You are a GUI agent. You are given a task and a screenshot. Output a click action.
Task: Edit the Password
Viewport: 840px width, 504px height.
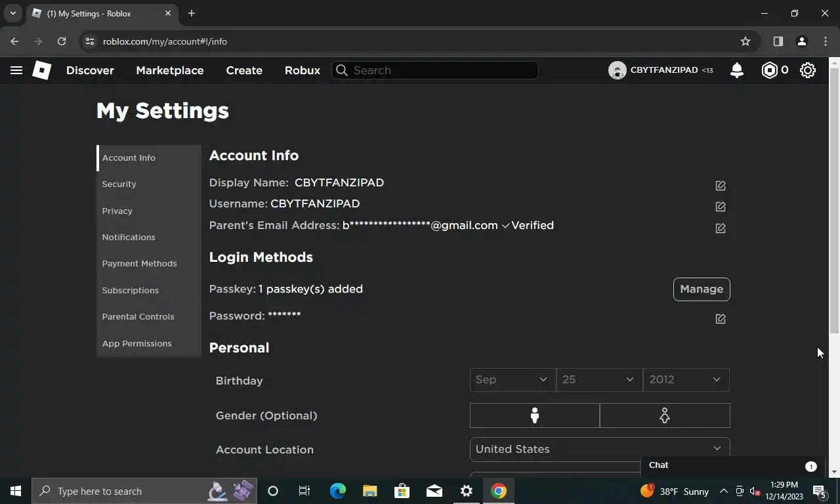(x=721, y=319)
